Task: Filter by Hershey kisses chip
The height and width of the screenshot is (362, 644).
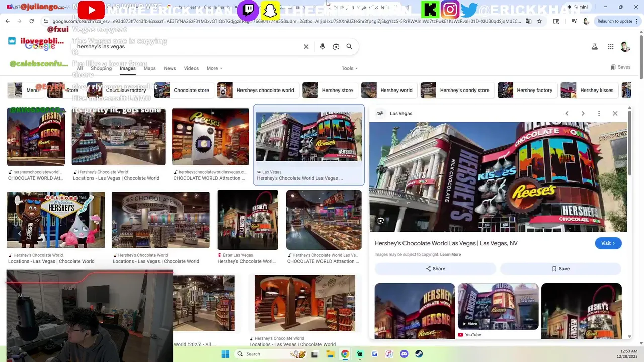Action: click(589, 90)
